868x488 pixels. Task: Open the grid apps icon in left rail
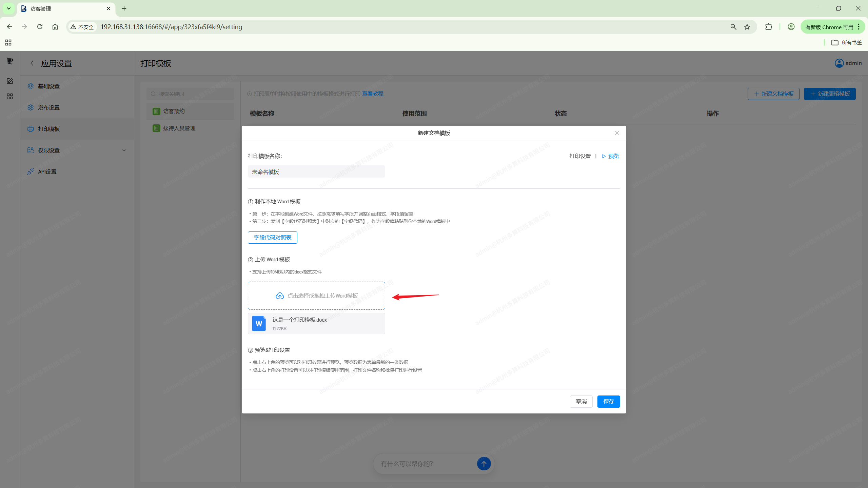[x=10, y=97]
